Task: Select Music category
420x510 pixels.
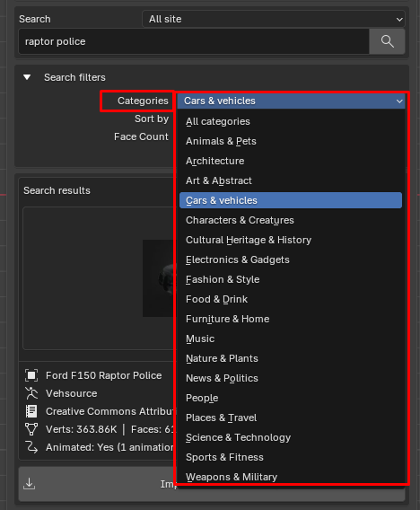Action: [291, 339]
